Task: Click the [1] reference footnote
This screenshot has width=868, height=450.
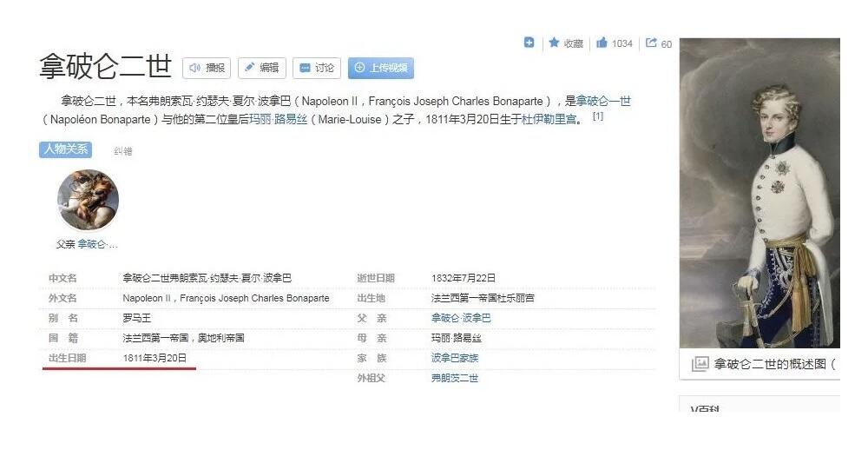Action: click(598, 116)
